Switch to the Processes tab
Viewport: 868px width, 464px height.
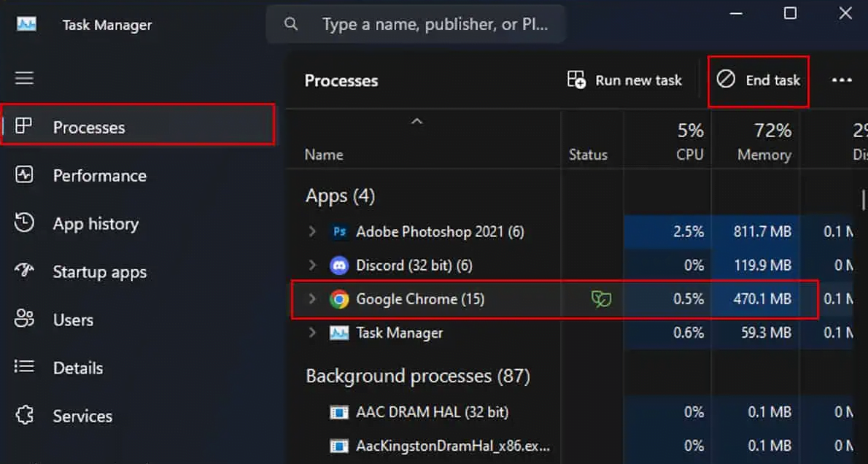(x=139, y=124)
